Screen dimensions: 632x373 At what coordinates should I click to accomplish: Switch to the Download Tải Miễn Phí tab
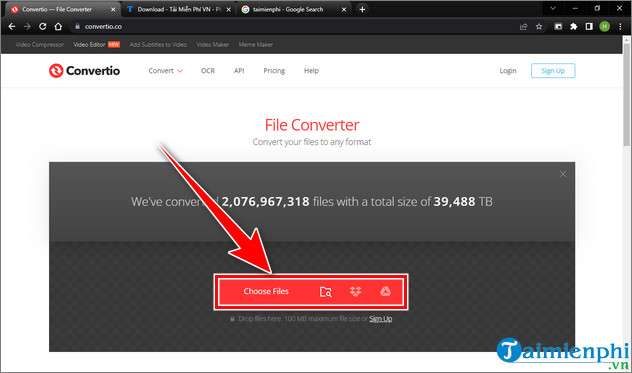pos(179,9)
